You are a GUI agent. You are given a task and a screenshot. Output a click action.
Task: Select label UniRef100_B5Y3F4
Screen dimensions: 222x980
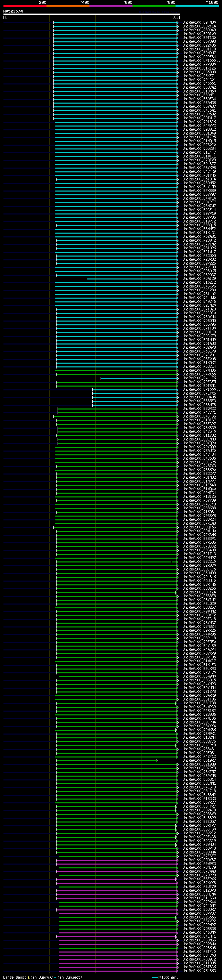click(199, 179)
